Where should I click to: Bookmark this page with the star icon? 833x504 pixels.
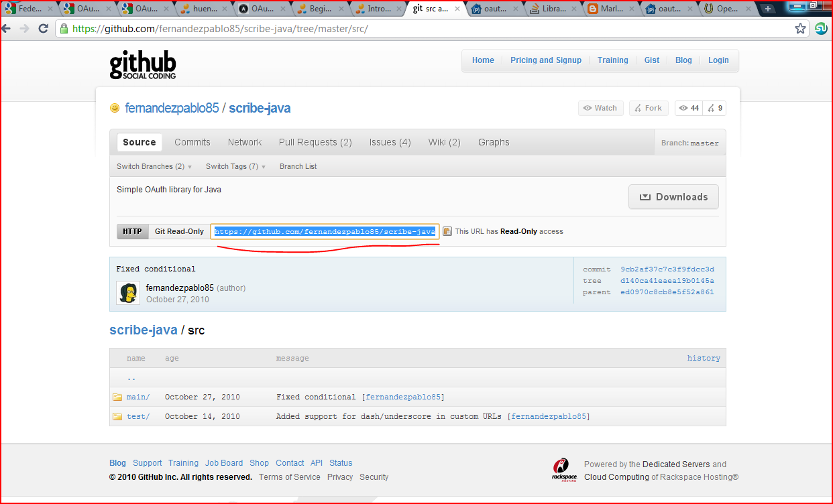pos(800,29)
